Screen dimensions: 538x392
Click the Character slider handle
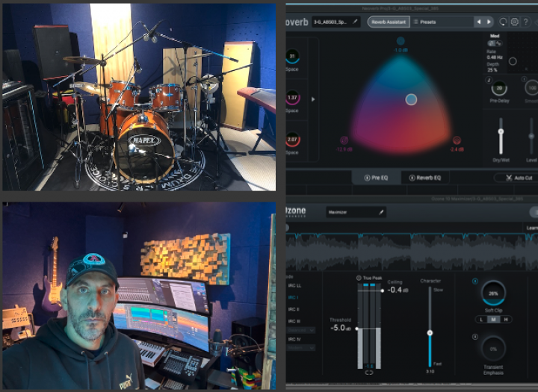430,333
